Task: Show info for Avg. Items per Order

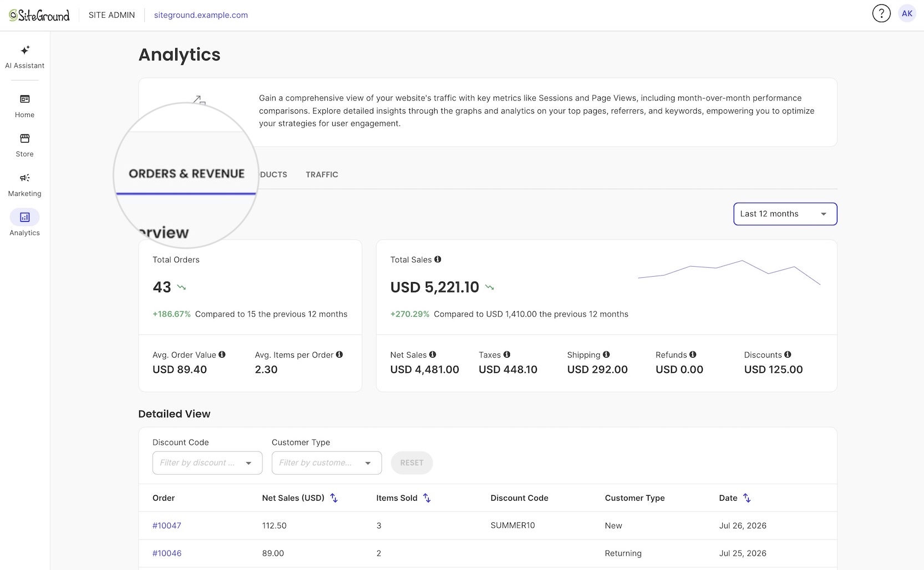Action: [339, 354]
